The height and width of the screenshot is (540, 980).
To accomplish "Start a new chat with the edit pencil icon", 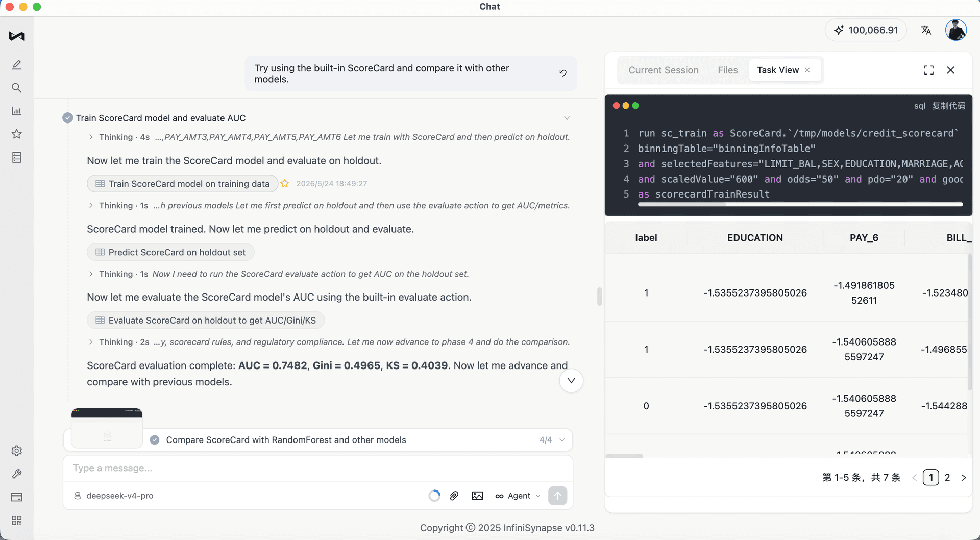I will [16, 65].
